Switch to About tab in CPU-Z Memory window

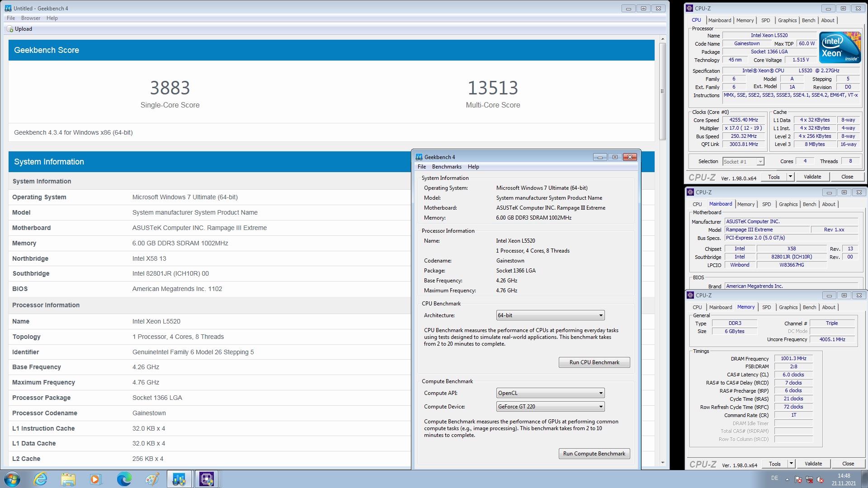[829, 307]
